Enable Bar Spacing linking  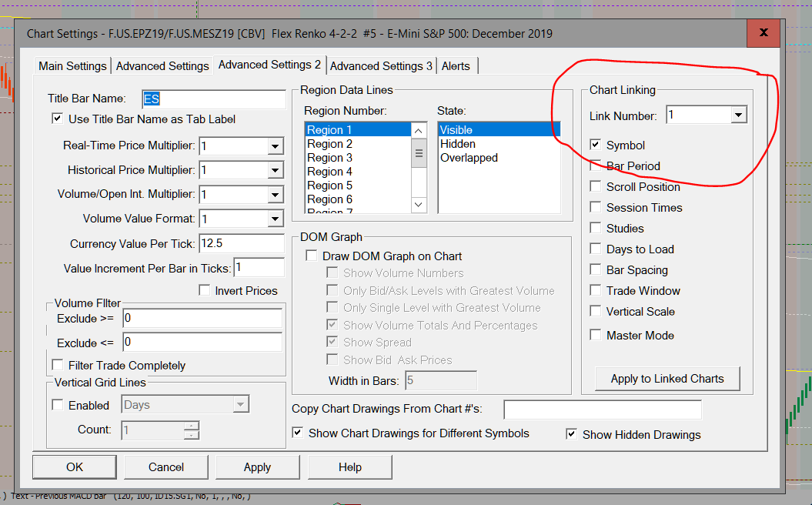coord(596,269)
